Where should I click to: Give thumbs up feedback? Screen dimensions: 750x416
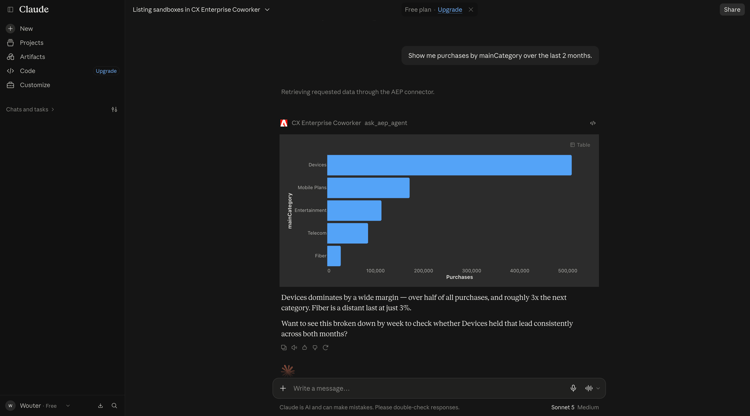[x=304, y=348]
